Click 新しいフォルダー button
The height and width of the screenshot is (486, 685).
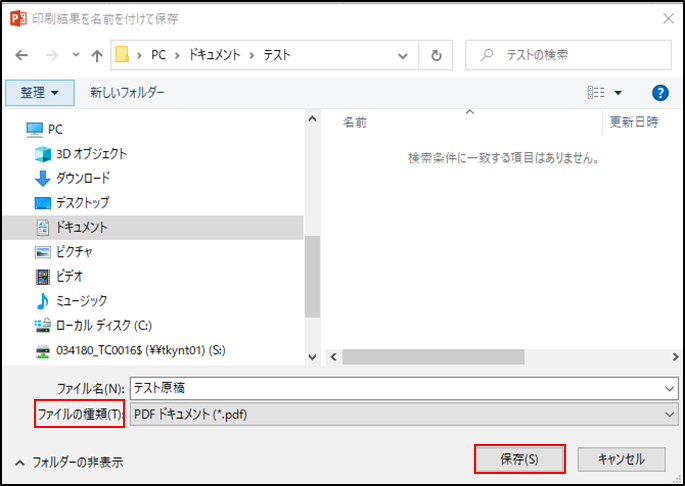127,93
